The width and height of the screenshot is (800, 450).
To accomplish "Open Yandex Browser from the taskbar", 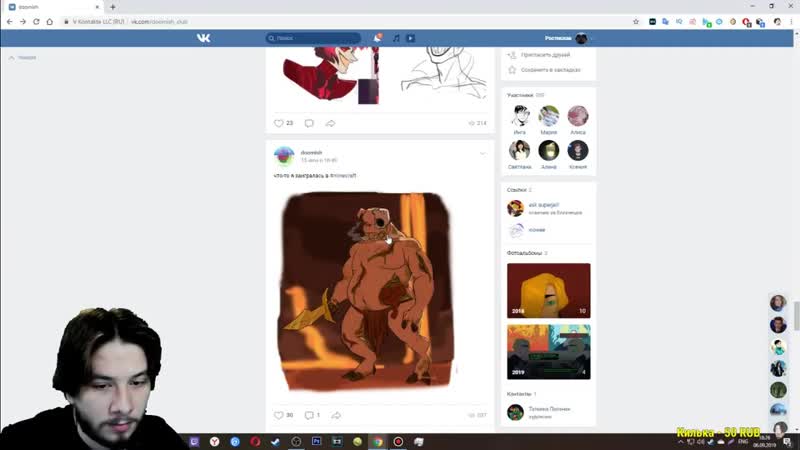I will (214, 442).
